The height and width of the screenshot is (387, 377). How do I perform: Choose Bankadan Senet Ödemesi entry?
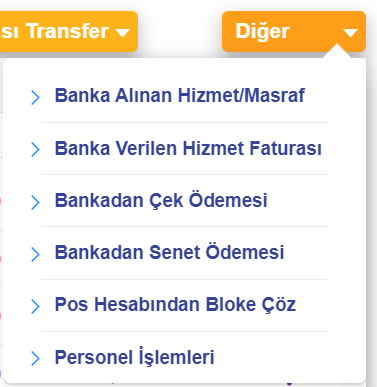tap(169, 252)
